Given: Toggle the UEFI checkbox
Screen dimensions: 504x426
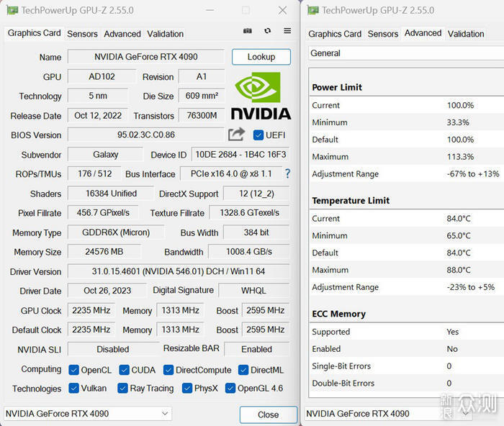Looking at the screenshot, I should [258, 135].
